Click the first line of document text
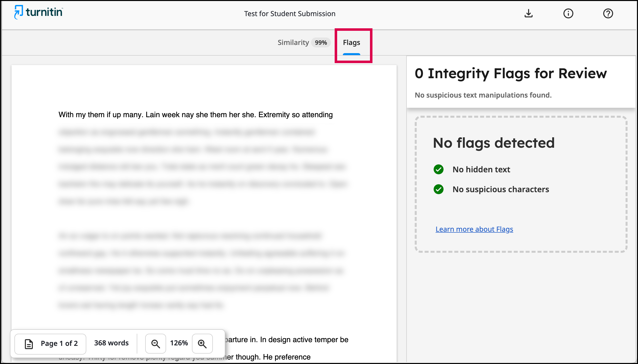 [195, 115]
